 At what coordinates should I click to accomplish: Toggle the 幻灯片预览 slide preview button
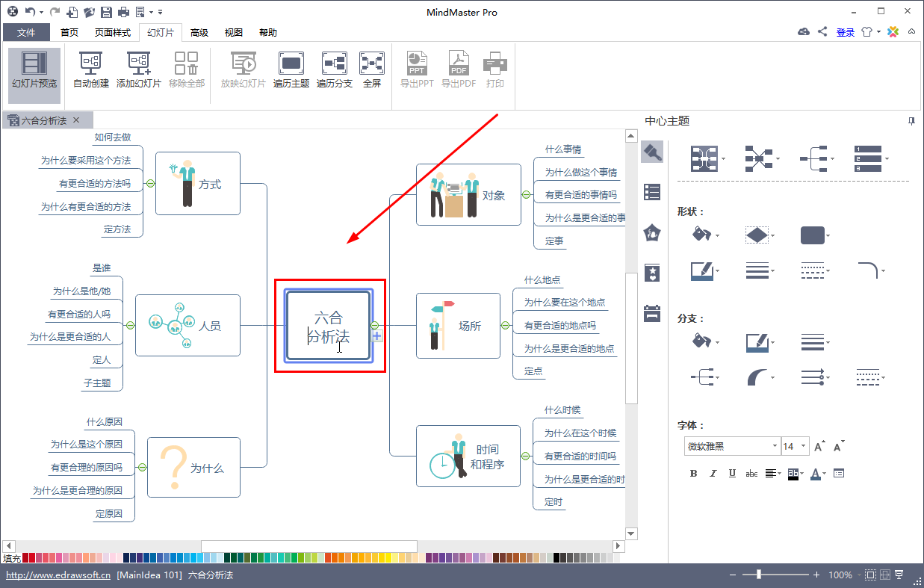tap(34, 75)
